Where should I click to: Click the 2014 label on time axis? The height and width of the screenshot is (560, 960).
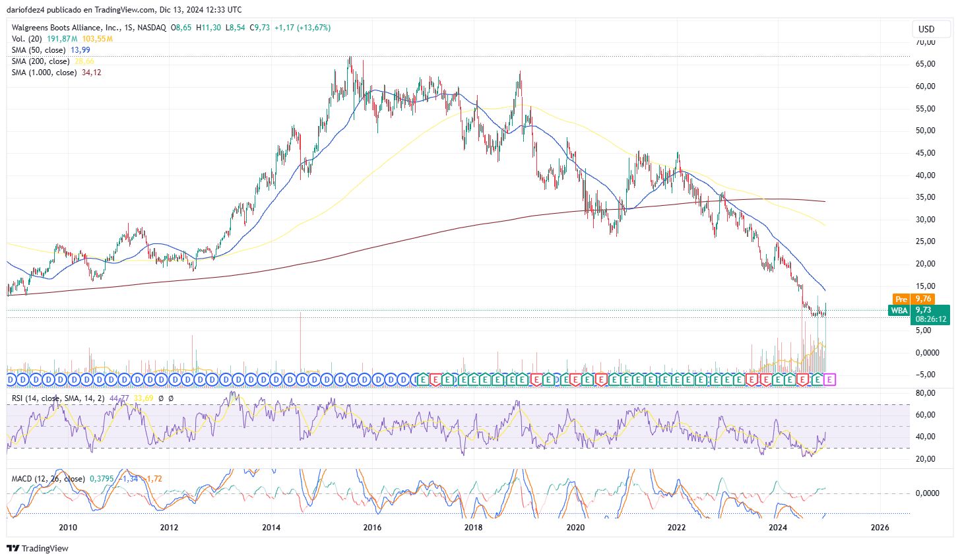click(x=271, y=527)
